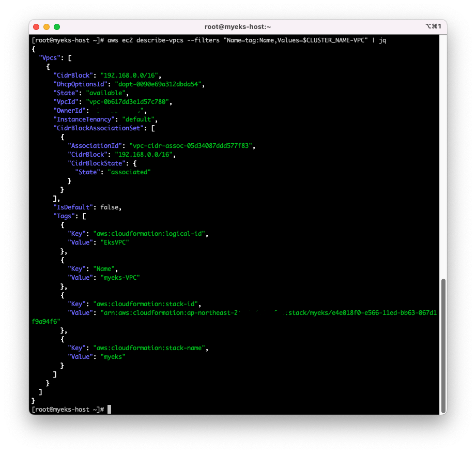Click the terminal vertical scrollbar thumb
The width and height of the screenshot is (476, 453).
pos(443,345)
